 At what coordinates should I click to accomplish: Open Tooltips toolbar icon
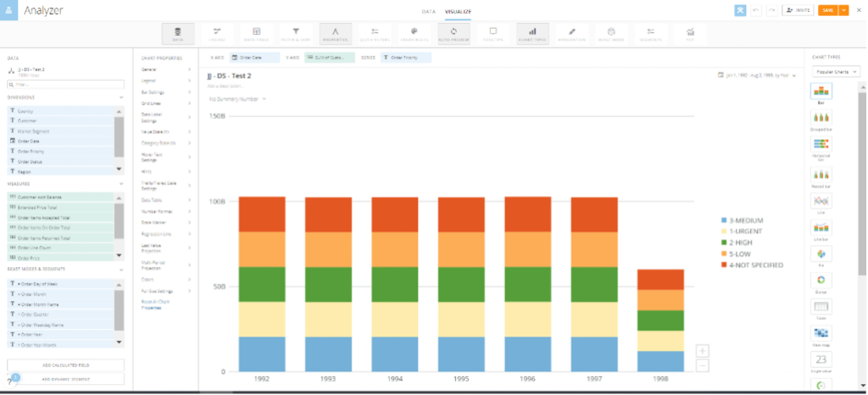(x=492, y=34)
